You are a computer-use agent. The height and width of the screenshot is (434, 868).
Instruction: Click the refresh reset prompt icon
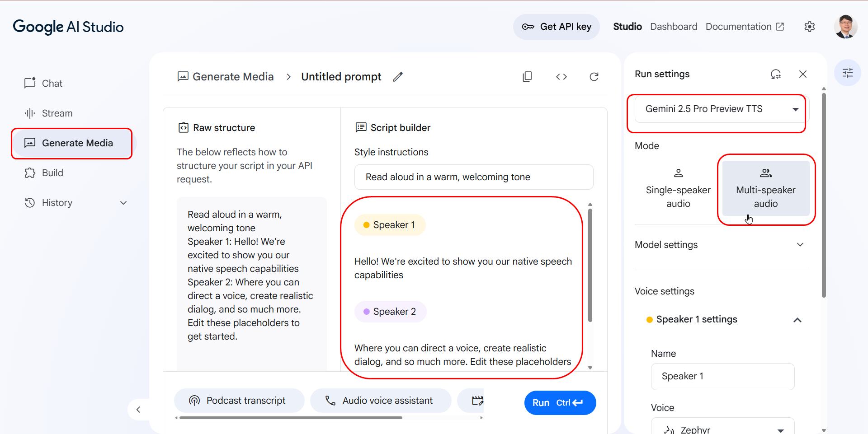click(594, 77)
